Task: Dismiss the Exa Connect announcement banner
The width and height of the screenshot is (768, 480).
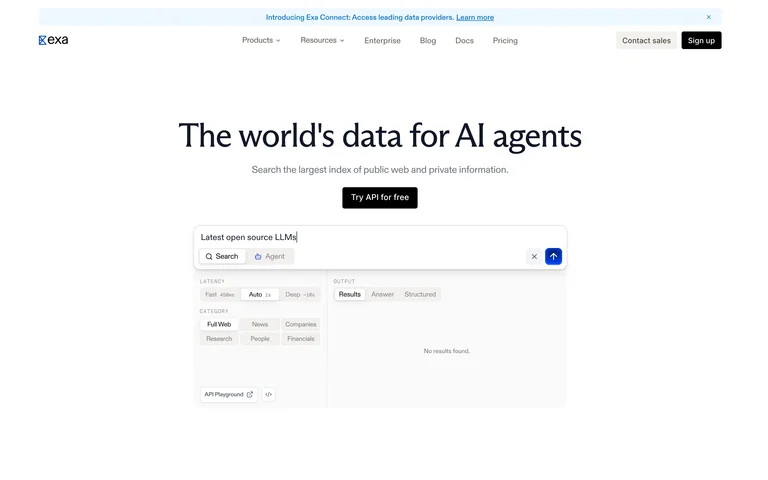Action: tap(708, 17)
